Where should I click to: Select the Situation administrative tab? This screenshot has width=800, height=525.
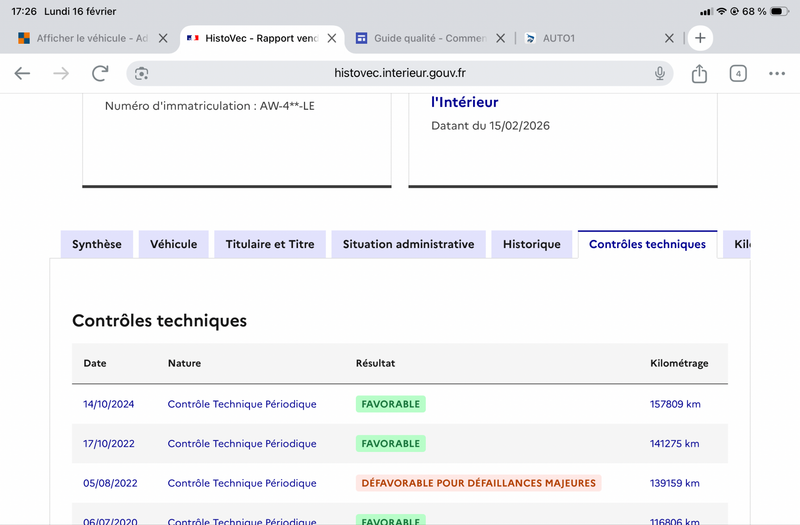[x=408, y=244]
